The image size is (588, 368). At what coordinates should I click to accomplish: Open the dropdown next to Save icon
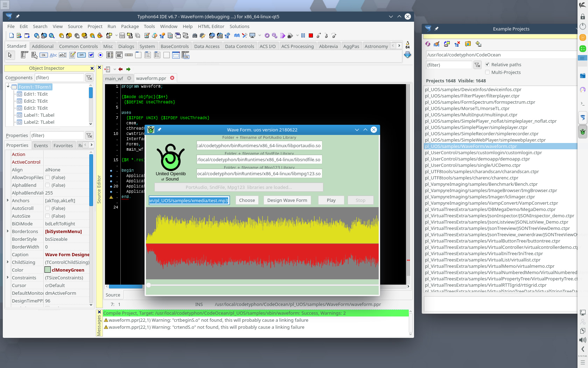117,35
